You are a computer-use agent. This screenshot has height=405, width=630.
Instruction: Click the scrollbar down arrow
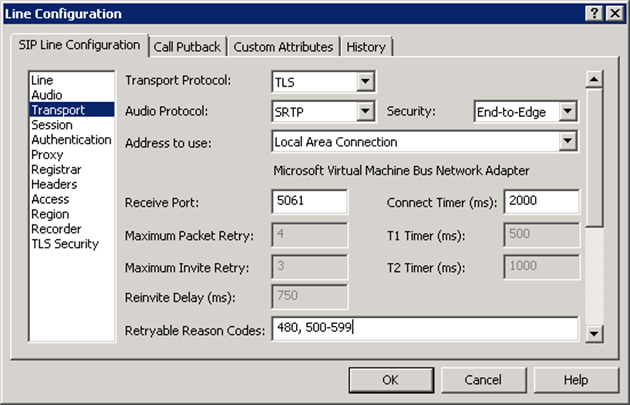tap(594, 333)
